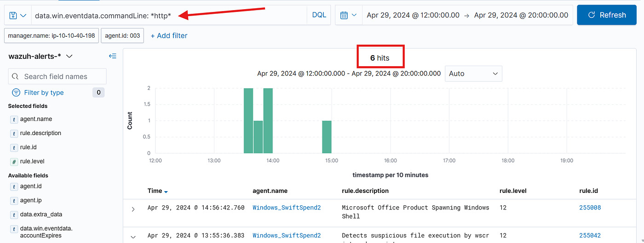Click the histogram bar near 15:00
644x243 pixels.
[327, 137]
